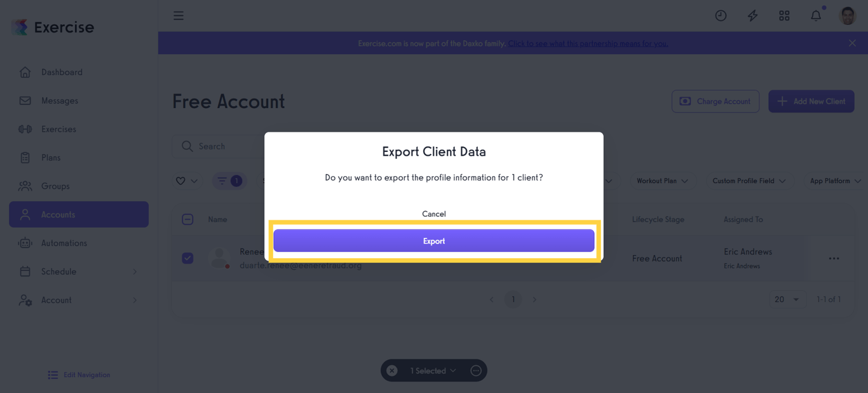Open the Daxko partnership announcement link

(x=588, y=43)
